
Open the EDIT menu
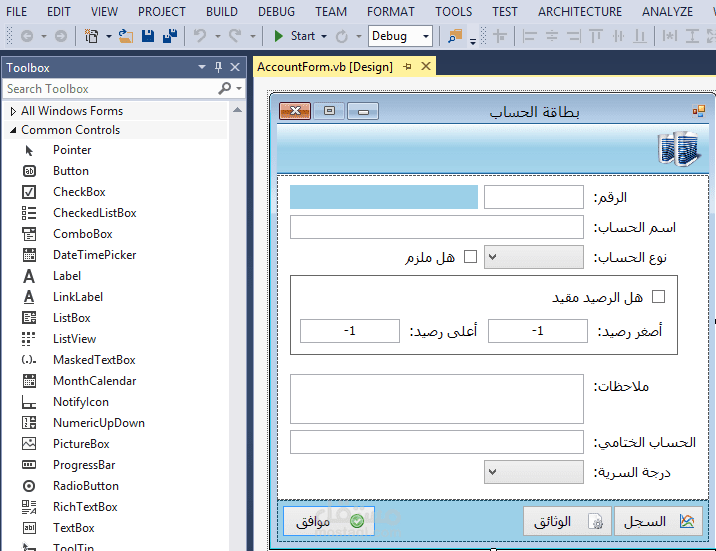click(x=59, y=11)
